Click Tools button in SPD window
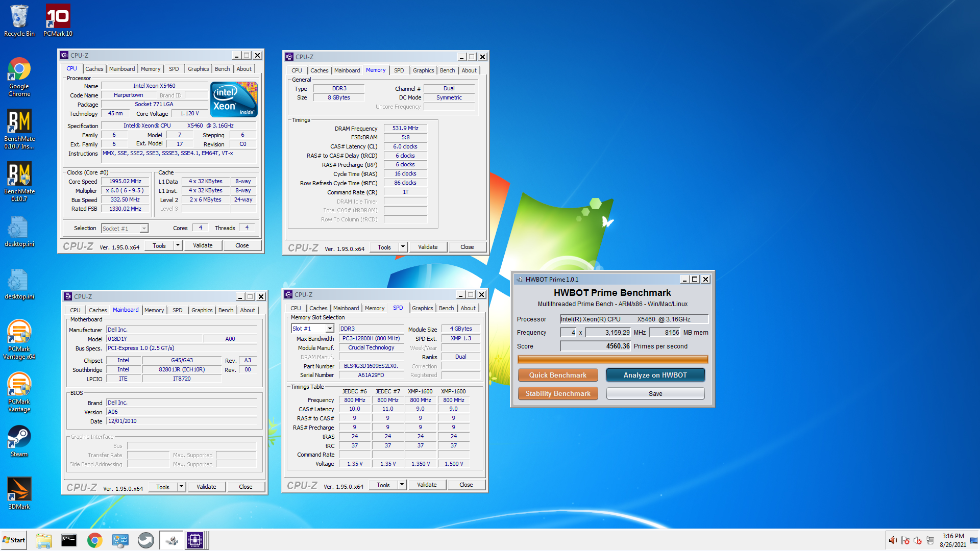 (383, 485)
